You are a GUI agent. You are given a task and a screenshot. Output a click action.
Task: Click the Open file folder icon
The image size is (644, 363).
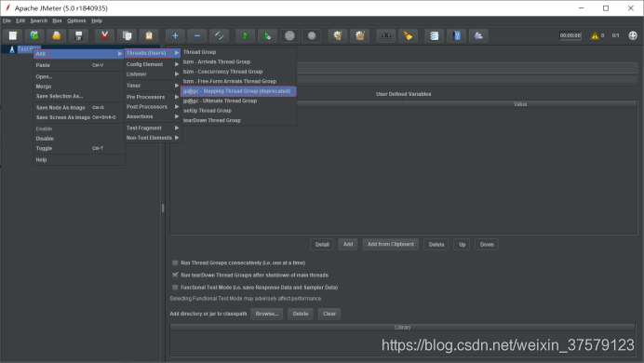(57, 35)
